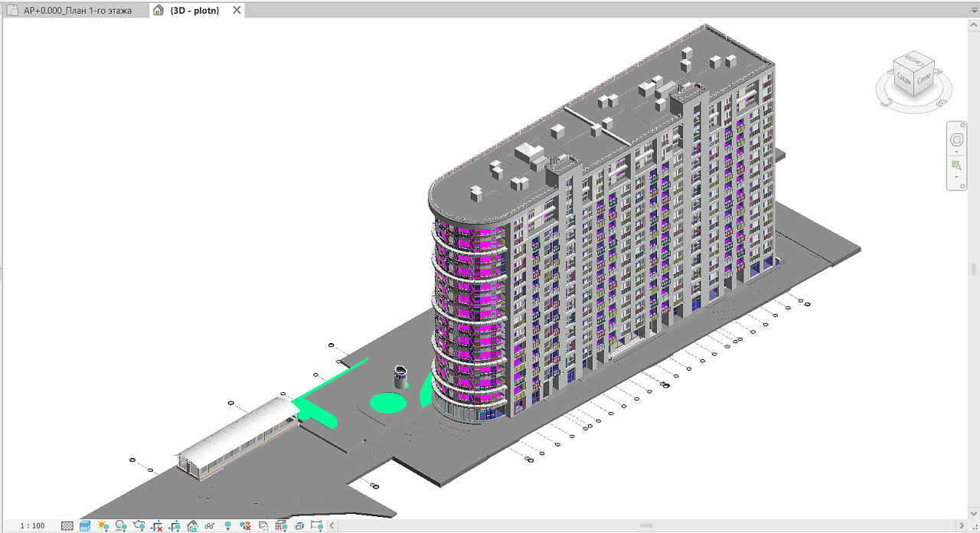980x533 pixels.
Task: Toggle Crop View
Action: (157, 526)
